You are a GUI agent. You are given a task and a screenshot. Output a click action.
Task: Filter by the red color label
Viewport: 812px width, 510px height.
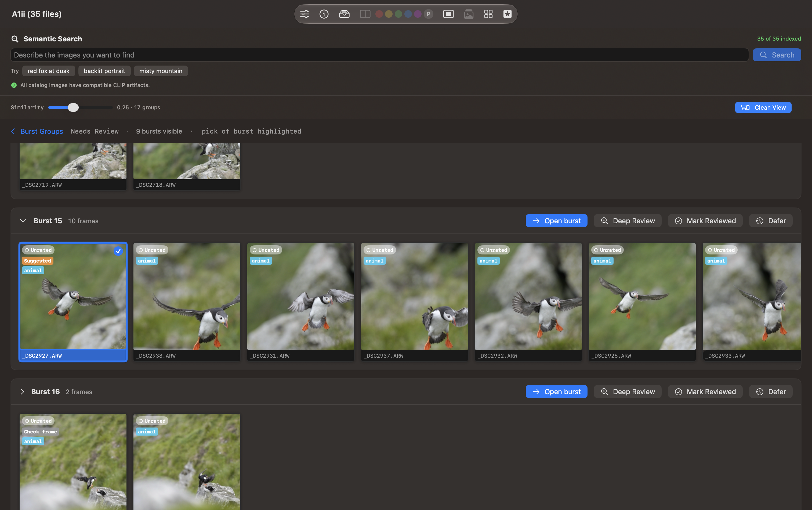379,14
